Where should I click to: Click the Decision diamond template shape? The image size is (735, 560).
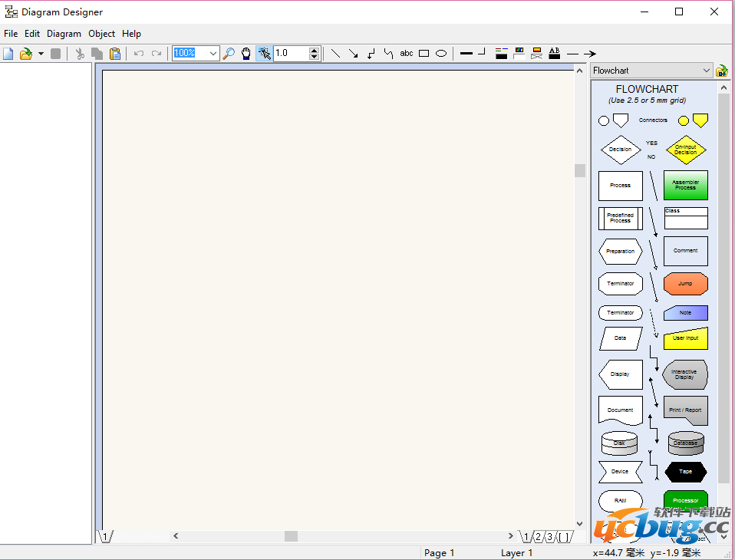coord(620,150)
